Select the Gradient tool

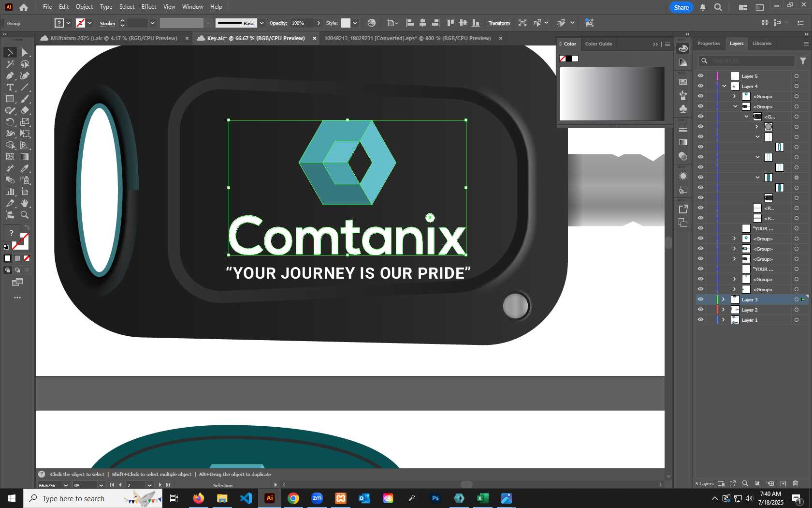(25, 157)
